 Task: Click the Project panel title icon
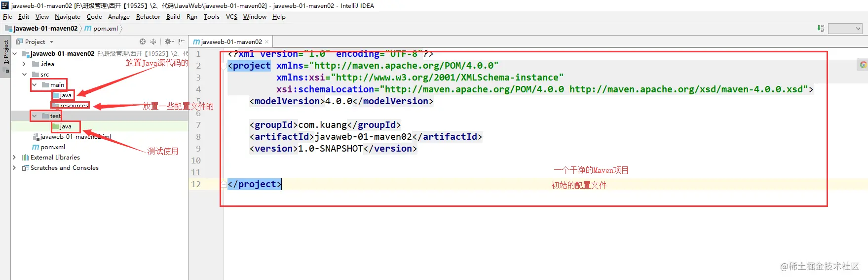[19, 42]
